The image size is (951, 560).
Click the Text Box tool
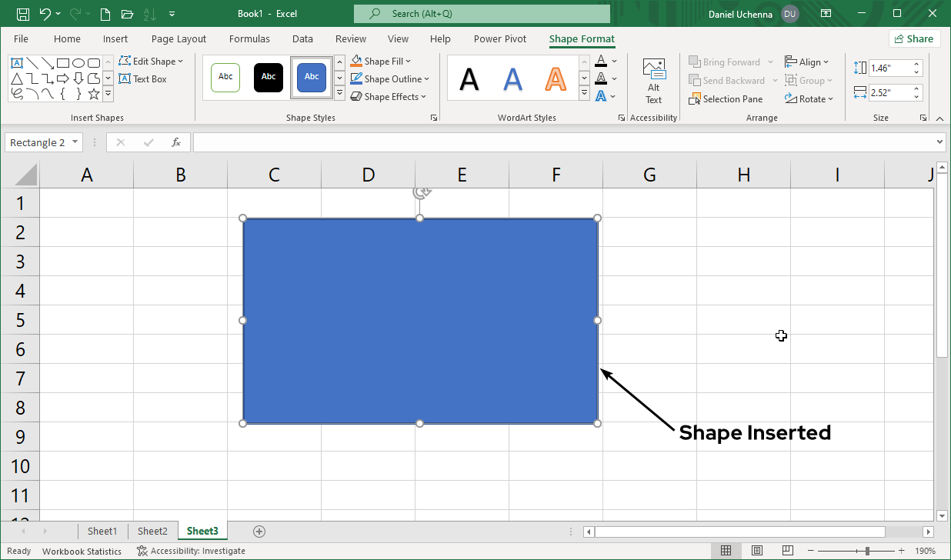point(143,79)
